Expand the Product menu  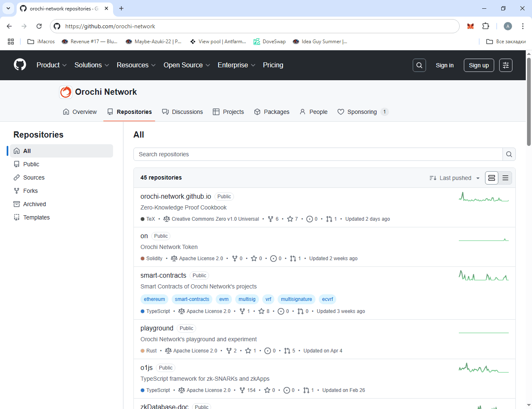pos(52,65)
